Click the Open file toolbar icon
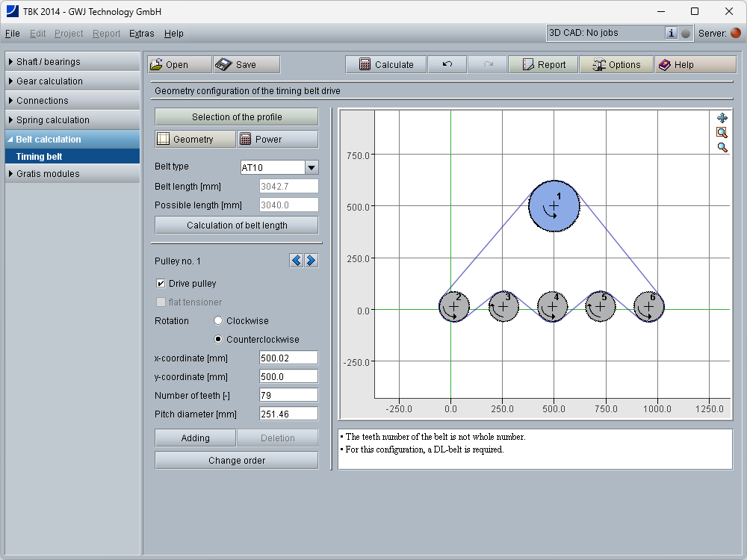Viewport: 747px width, 560px height. (x=156, y=65)
